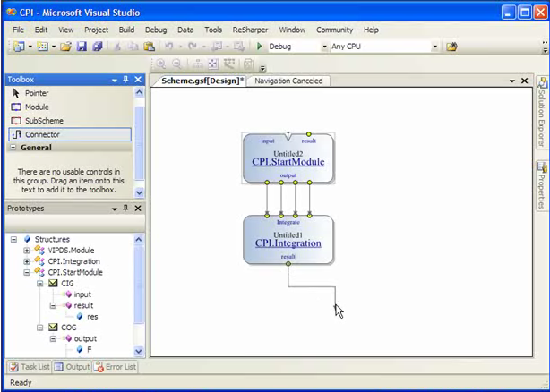Collapse the General toolbox group
Image resolution: width=550 pixels, height=392 pixels.
[13, 148]
